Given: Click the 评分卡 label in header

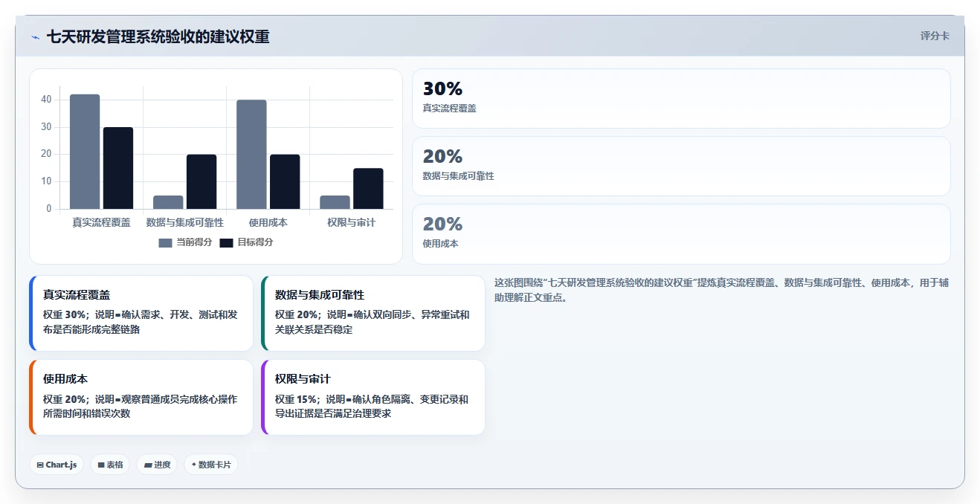Looking at the screenshot, I should (x=935, y=36).
